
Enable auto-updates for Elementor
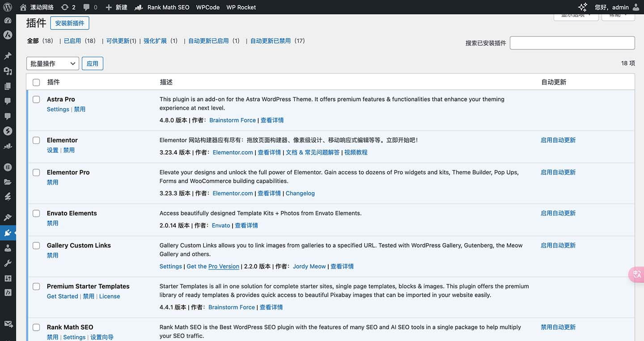pos(558,140)
